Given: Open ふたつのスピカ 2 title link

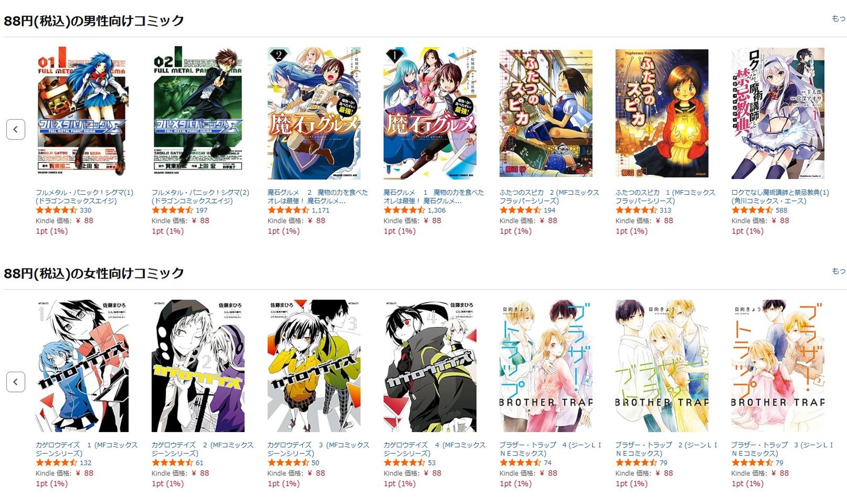Looking at the screenshot, I should [x=549, y=196].
